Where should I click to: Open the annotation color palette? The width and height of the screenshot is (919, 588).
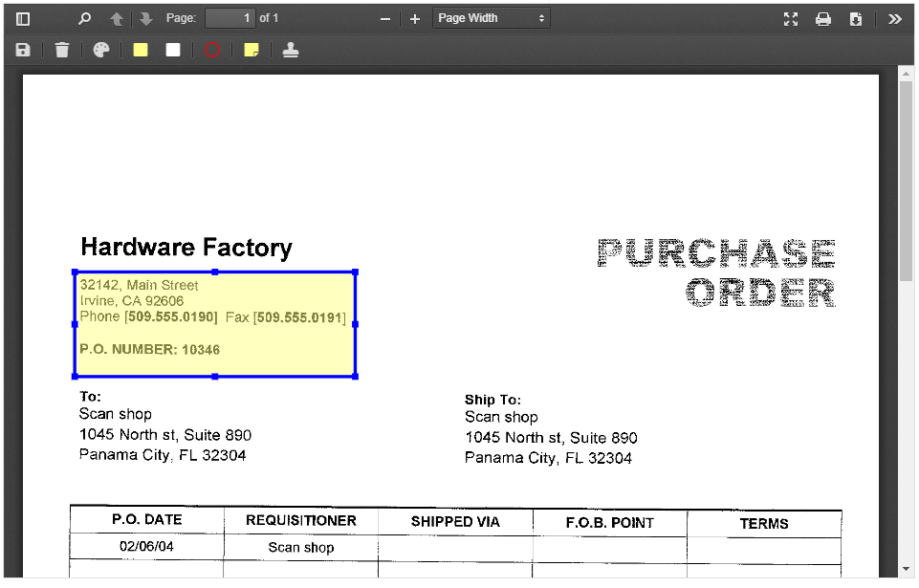coord(100,49)
